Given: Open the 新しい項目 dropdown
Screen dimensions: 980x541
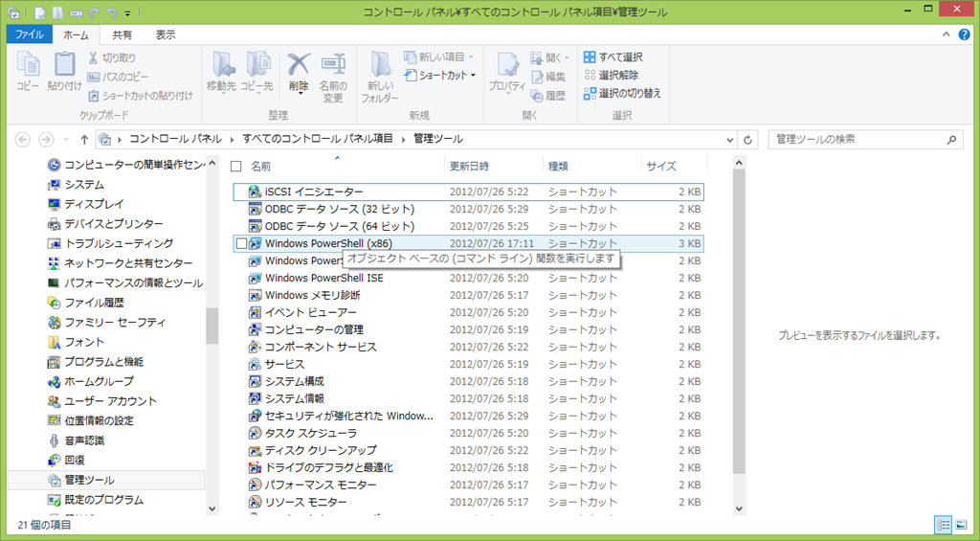Looking at the screenshot, I should (438, 56).
